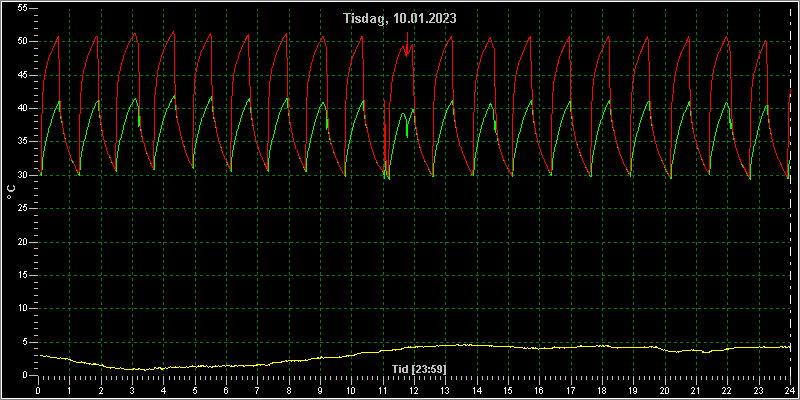800x400 pixels.
Task: Click the first red peak after hour 0
Action: coord(58,37)
